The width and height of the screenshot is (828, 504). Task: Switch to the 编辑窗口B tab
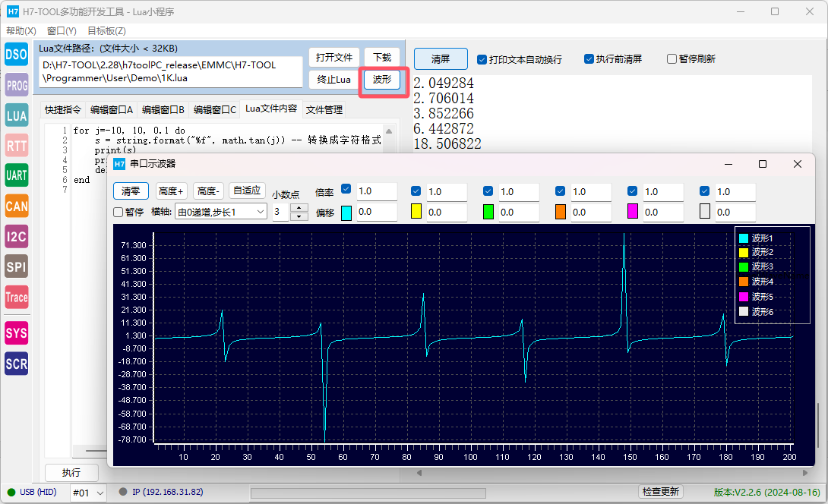point(163,110)
